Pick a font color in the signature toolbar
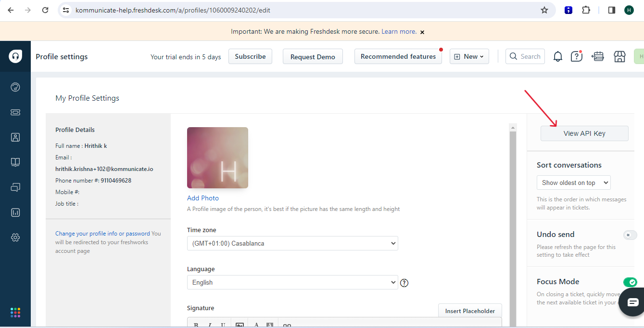Image resolution: width=644 pixels, height=328 pixels. 256,325
